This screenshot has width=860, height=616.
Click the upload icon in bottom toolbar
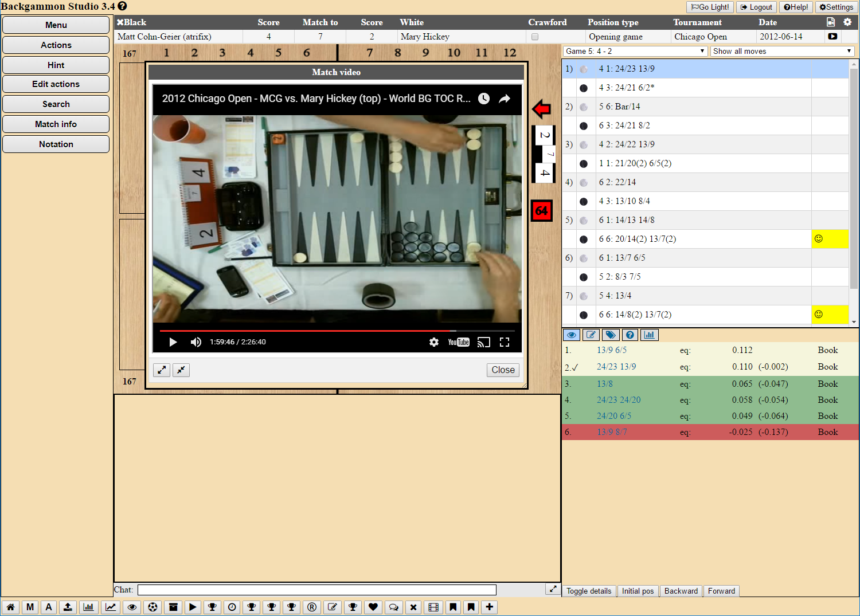click(68, 607)
